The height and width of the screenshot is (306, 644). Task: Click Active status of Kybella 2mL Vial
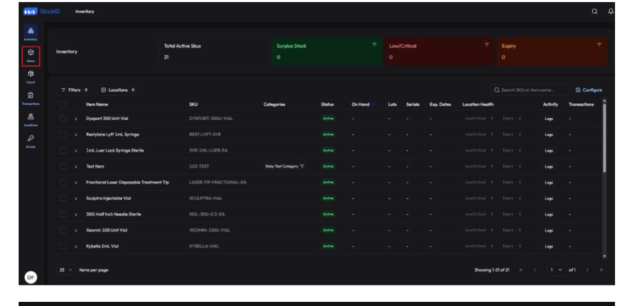tap(328, 246)
